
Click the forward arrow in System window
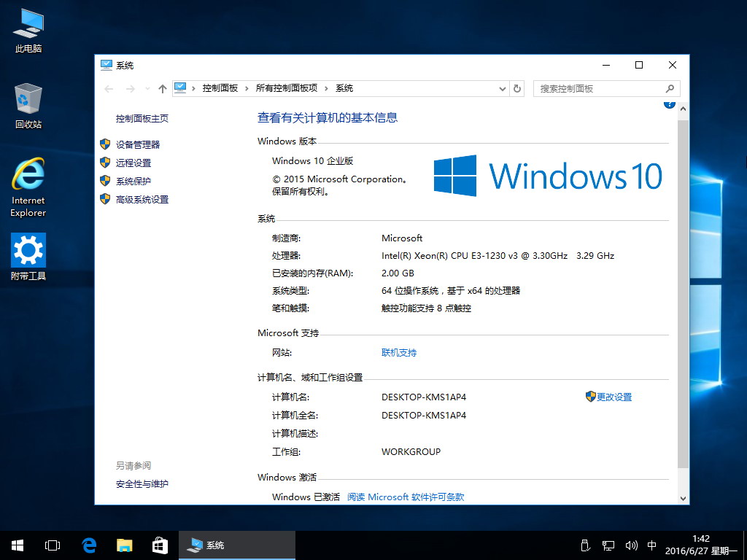[130, 88]
